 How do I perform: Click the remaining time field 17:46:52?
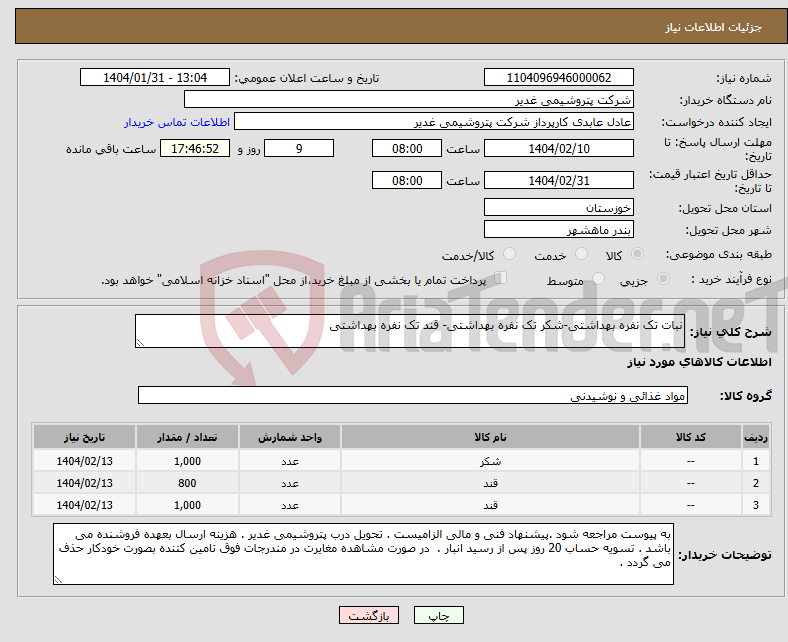[x=195, y=148]
